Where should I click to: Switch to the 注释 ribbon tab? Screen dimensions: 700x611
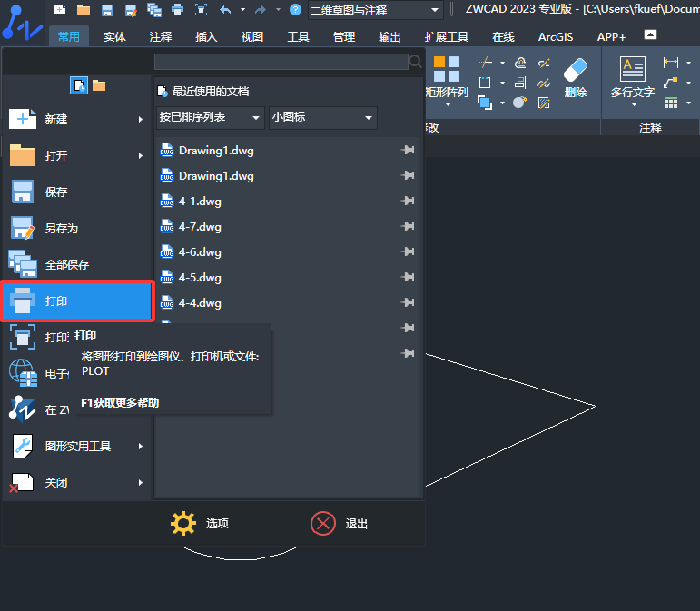click(x=161, y=36)
